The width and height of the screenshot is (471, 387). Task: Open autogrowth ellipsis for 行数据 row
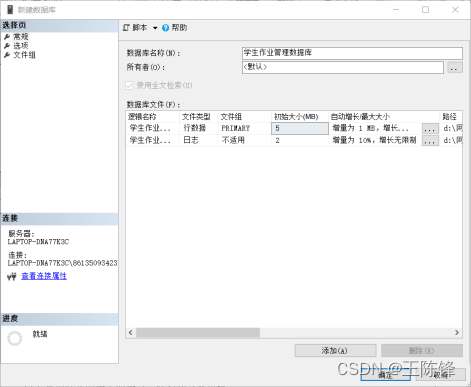430,129
